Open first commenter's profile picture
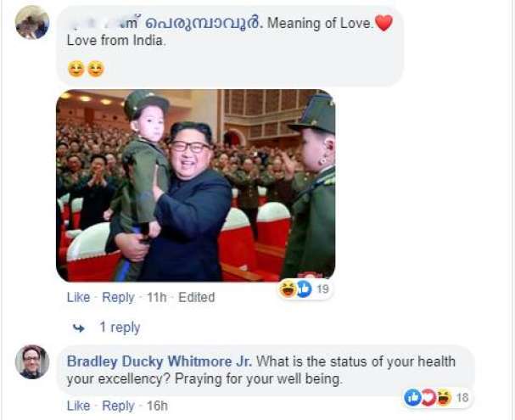The width and height of the screenshot is (515, 420). click(32, 22)
